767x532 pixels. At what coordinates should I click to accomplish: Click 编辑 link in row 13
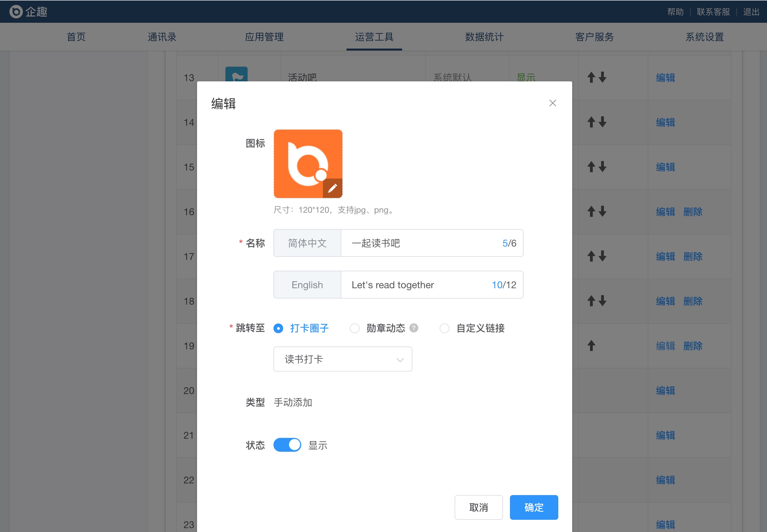point(665,78)
